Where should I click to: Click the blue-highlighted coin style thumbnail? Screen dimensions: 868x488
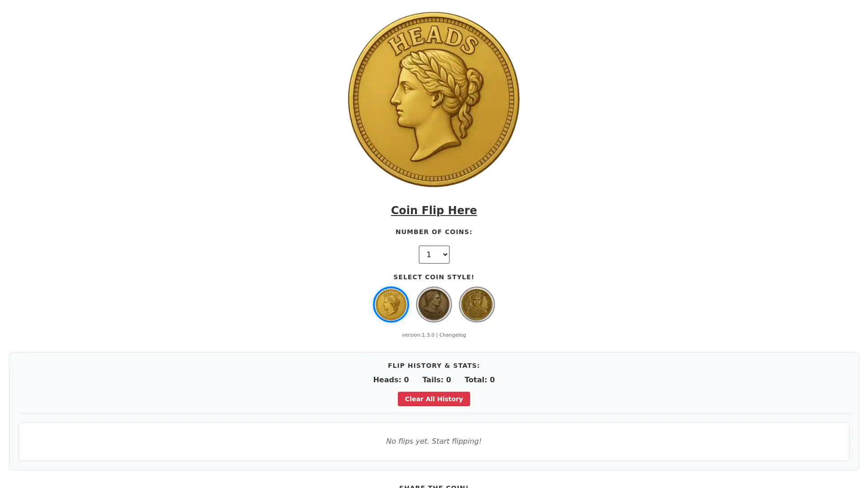click(391, 304)
